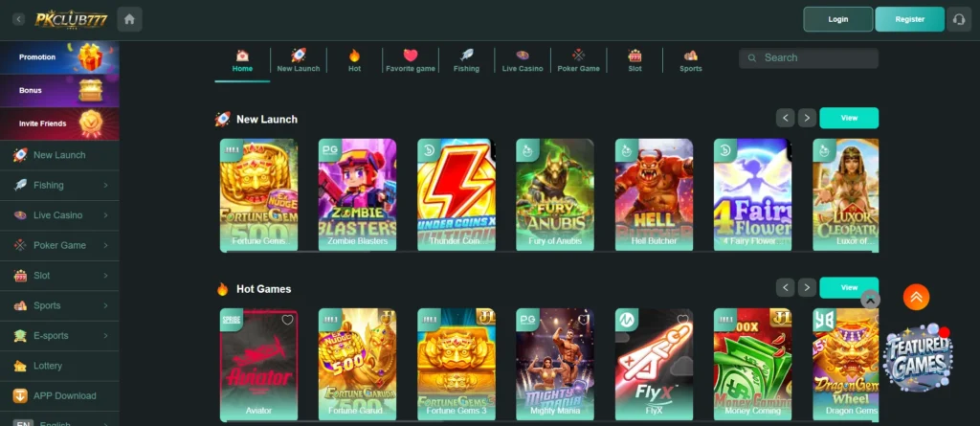The image size is (980, 426).
Task: Open the English language selector
Action: pyautogui.click(x=59, y=420)
